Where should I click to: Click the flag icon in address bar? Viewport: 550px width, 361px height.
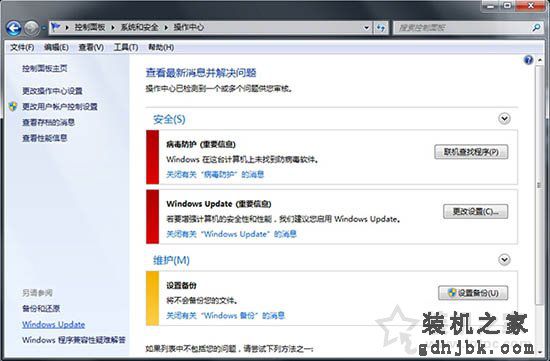(56, 27)
